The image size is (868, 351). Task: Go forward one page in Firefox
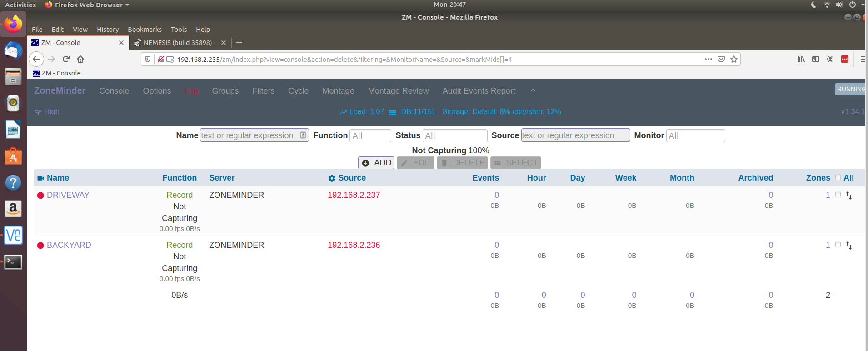51,59
